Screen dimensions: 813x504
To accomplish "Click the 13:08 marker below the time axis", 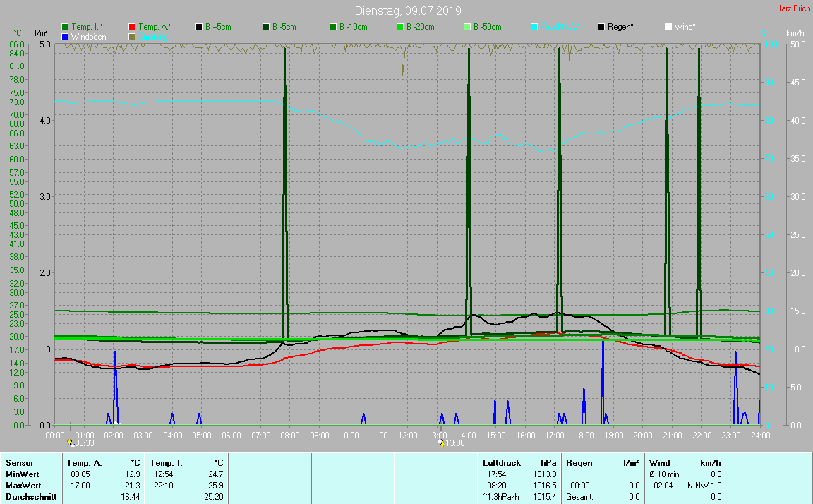I will coord(451,443).
